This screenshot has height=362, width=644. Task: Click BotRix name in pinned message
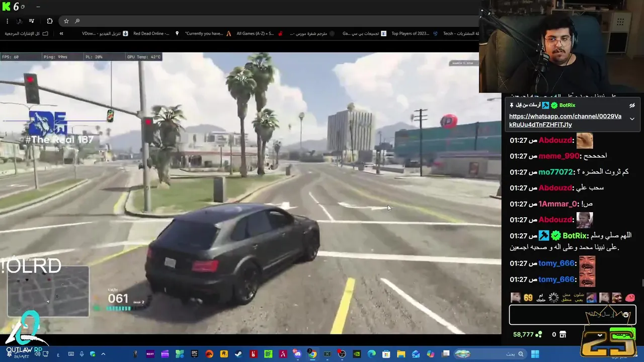tap(567, 105)
